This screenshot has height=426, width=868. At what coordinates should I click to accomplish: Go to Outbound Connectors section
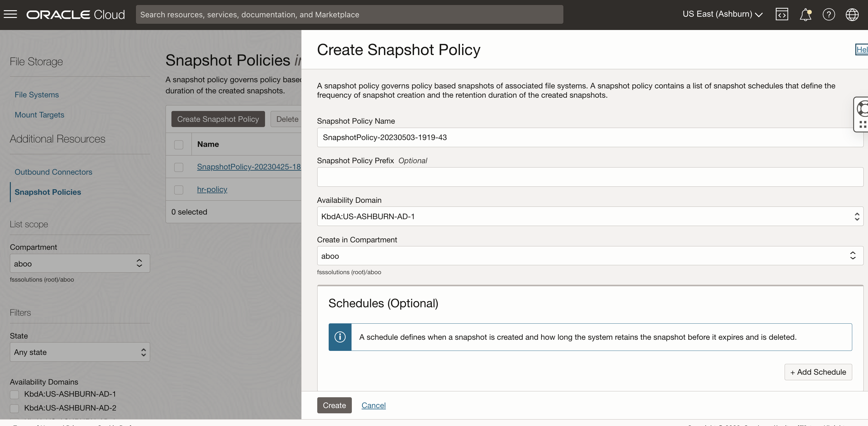[53, 172]
